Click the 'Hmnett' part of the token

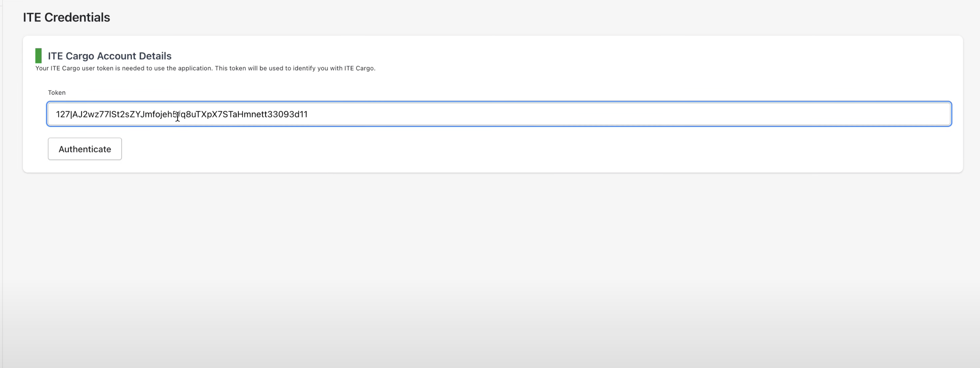[x=251, y=114]
